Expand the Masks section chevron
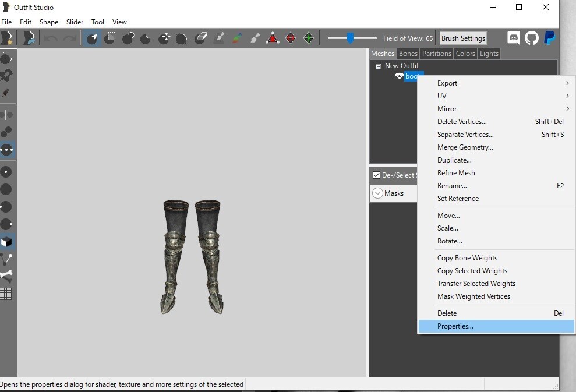This screenshot has height=392, width=576. [377, 193]
